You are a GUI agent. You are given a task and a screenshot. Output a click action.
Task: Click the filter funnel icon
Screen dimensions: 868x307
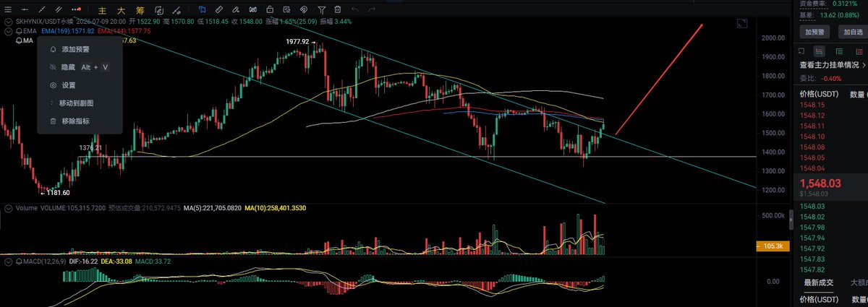pyautogui.click(x=321, y=9)
